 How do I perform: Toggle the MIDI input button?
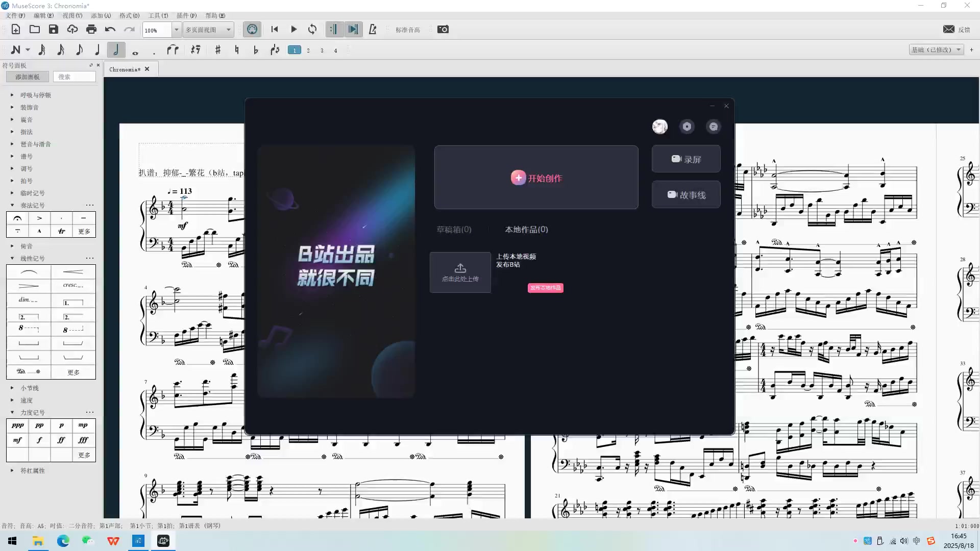252,30
